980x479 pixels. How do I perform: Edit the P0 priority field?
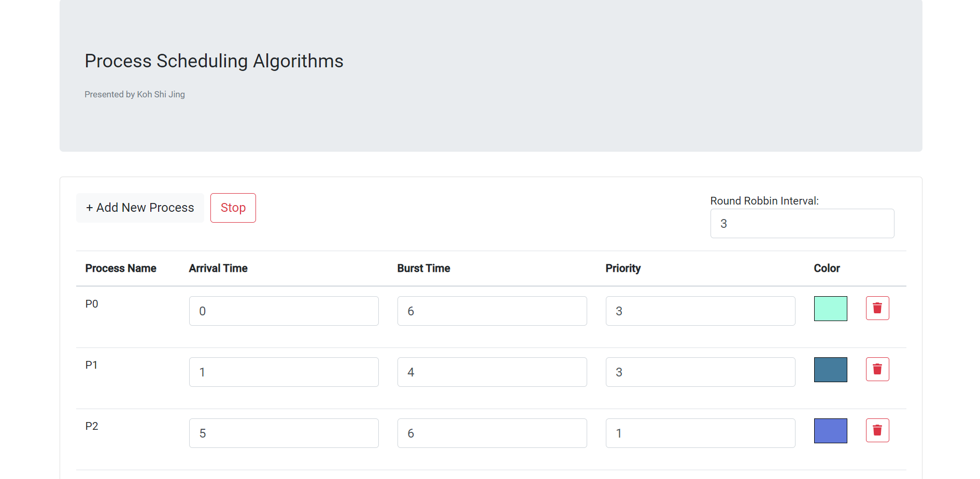701,311
